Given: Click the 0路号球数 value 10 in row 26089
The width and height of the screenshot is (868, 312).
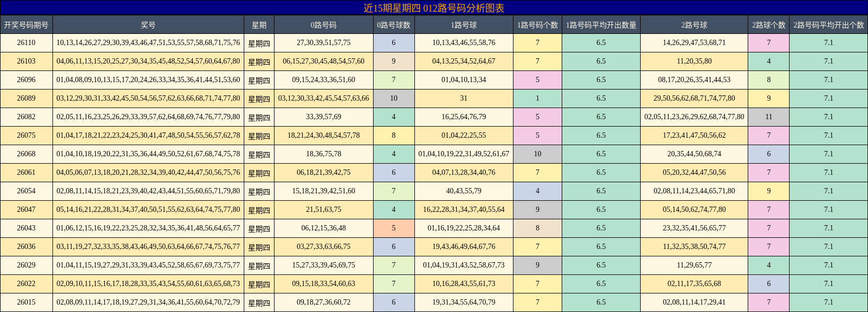Looking at the screenshot, I should point(394,99).
